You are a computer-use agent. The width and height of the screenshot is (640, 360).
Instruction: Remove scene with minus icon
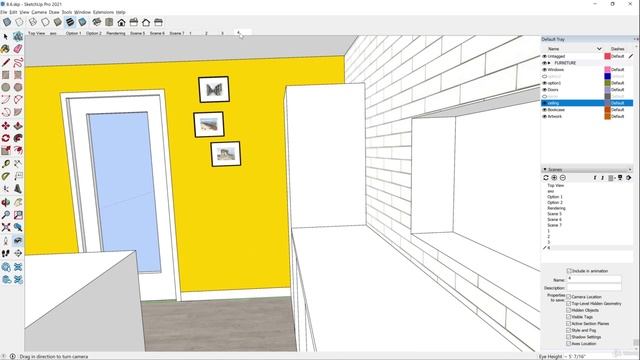coord(563,178)
